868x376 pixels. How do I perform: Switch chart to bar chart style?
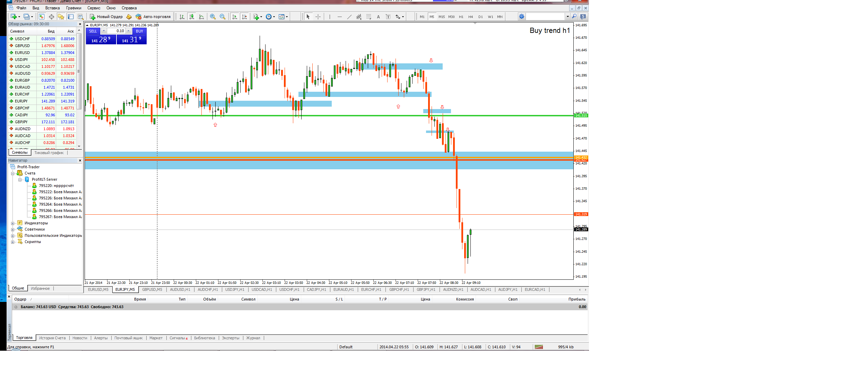[182, 17]
